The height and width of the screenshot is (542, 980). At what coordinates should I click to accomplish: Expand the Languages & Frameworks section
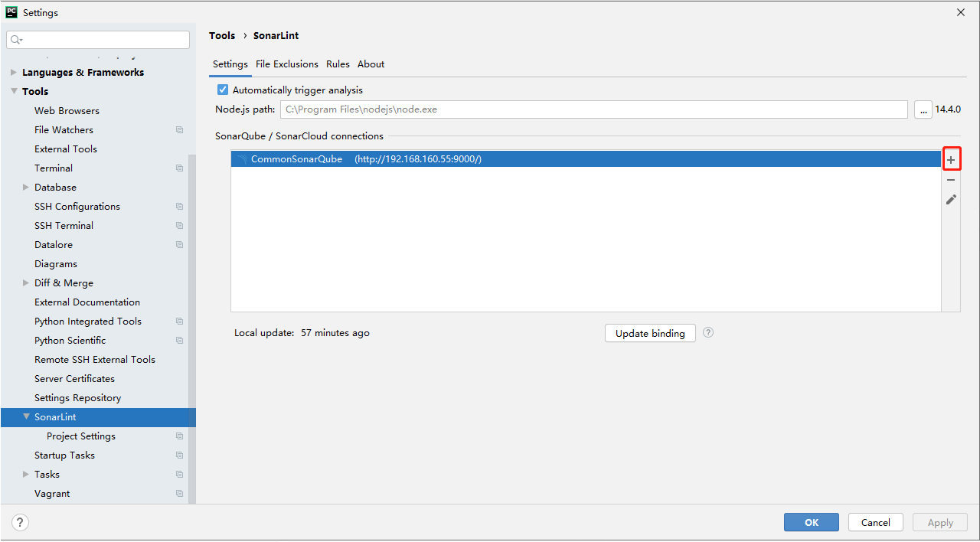click(14, 73)
